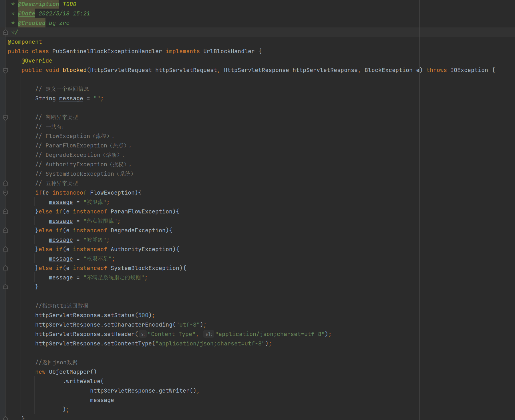515x420 pixels.
Task: Click SystemBlockException in the else-if condition
Action: click(x=145, y=268)
